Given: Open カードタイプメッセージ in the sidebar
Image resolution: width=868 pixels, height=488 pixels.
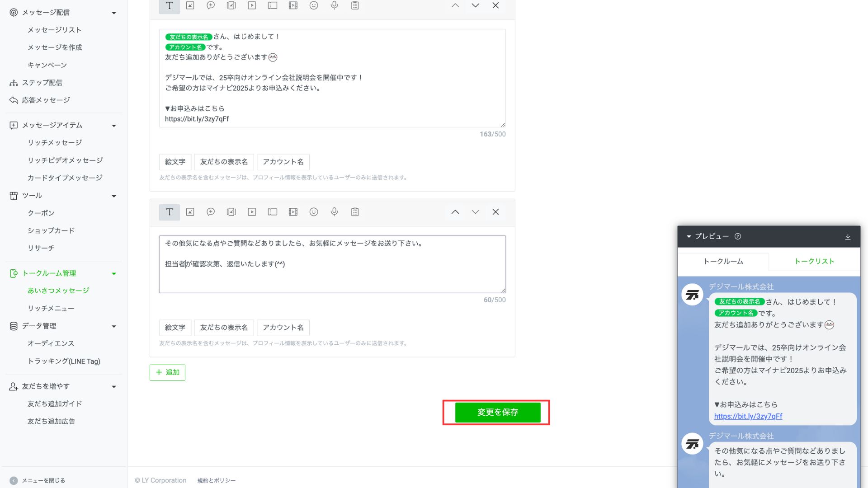Looking at the screenshot, I should click(x=65, y=178).
